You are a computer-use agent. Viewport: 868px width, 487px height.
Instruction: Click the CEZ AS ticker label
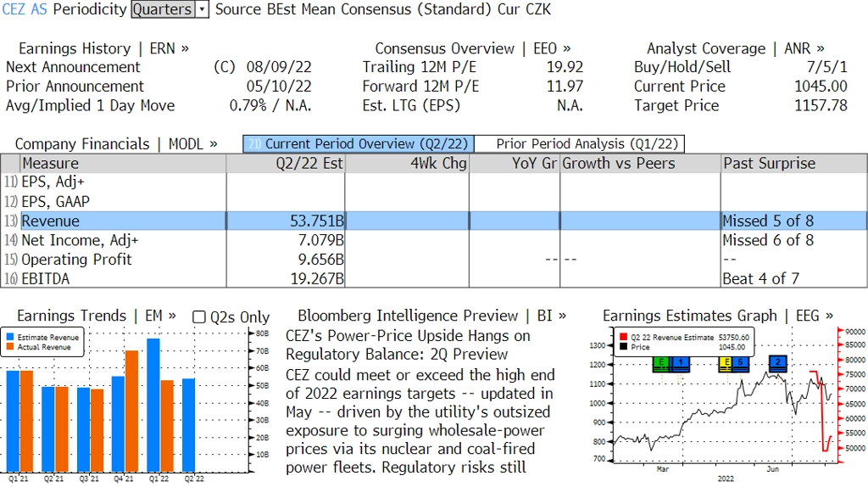[x=25, y=9]
